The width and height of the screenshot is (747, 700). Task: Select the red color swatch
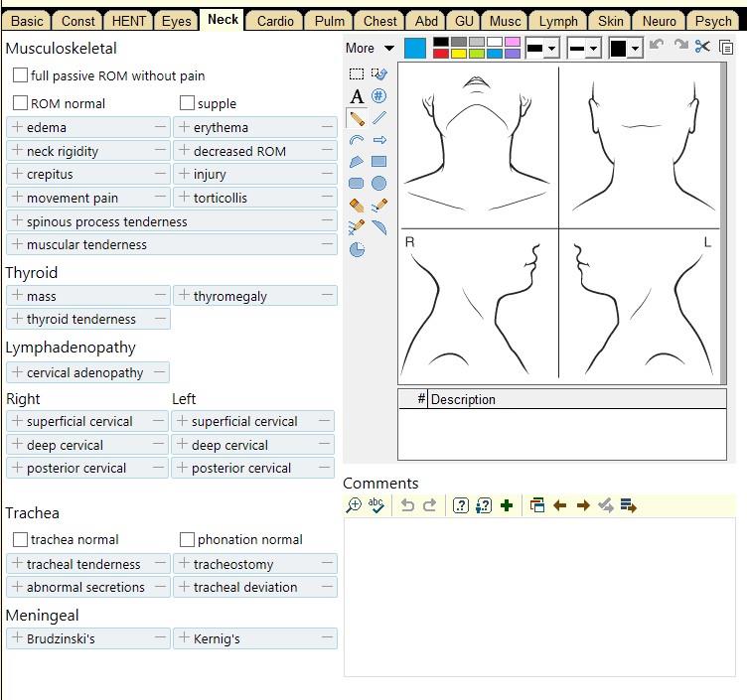441,54
